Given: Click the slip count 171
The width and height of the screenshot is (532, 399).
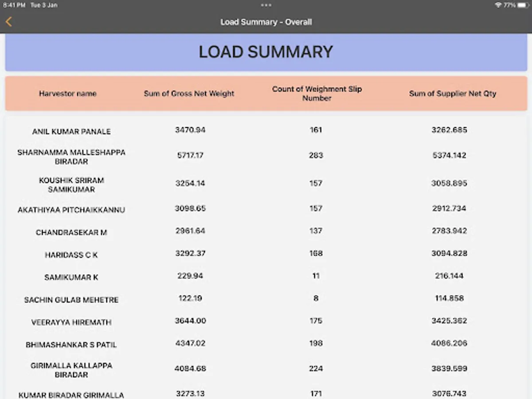Looking at the screenshot, I should coord(316,393).
